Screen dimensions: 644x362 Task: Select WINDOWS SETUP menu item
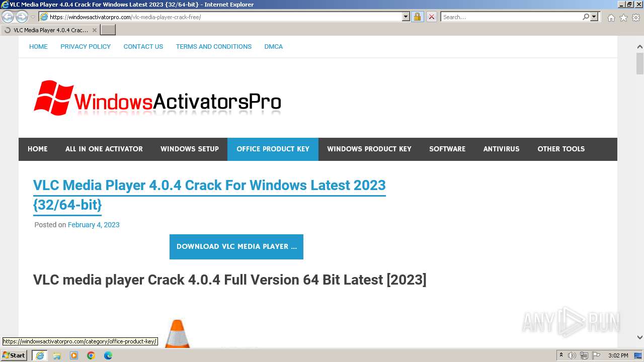pyautogui.click(x=190, y=149)
